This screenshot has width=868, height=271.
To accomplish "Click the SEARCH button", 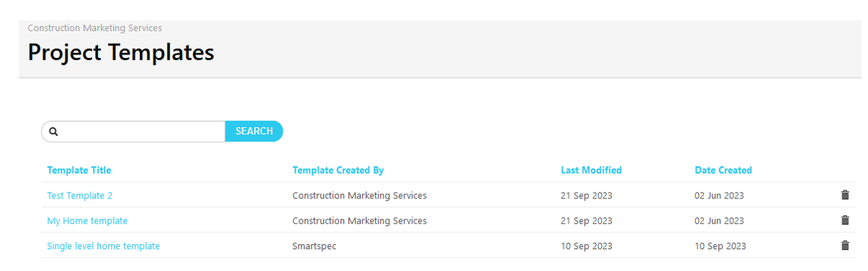I will pyautogui.click(x=254, y=132).
